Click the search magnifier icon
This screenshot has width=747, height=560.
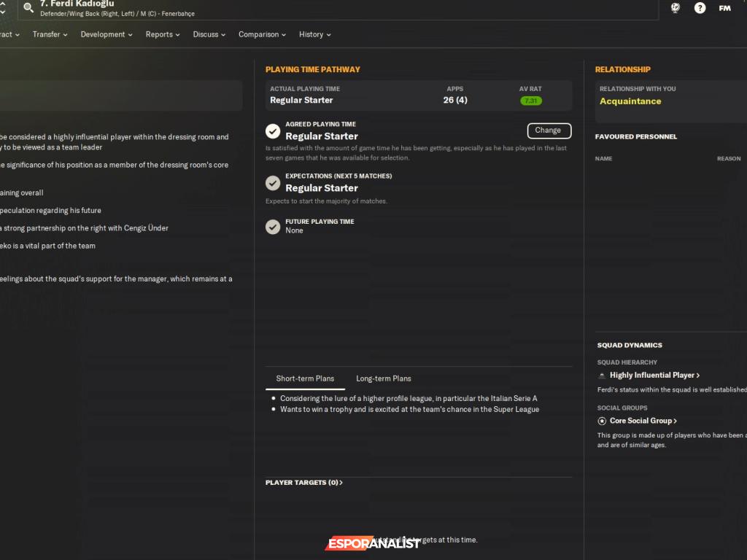coord(28,8)
